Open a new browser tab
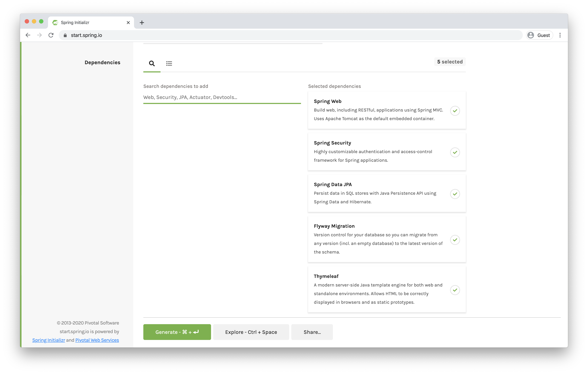The image size is (588, 374). [x=142, y=22]
